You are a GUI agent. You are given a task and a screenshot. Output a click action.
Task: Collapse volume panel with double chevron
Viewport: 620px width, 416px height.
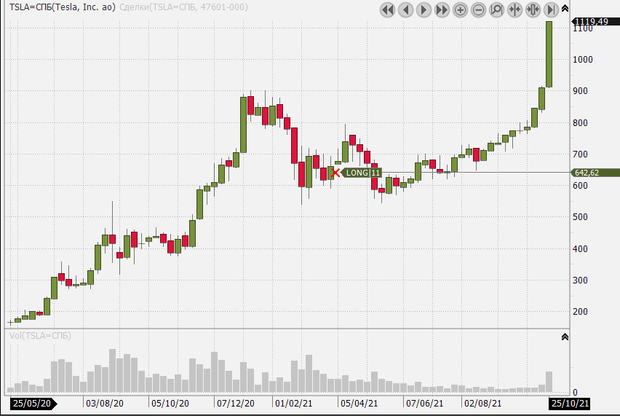(x=565, y=337)
